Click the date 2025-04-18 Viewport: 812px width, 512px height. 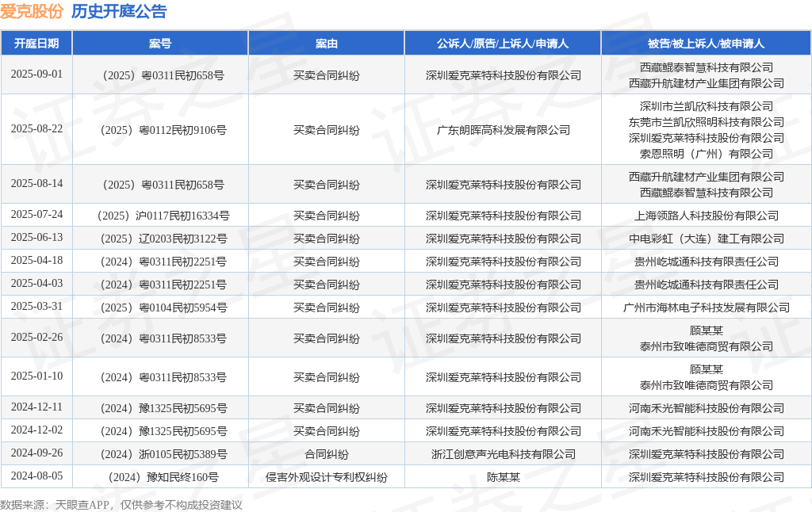(x=36, y=261)
